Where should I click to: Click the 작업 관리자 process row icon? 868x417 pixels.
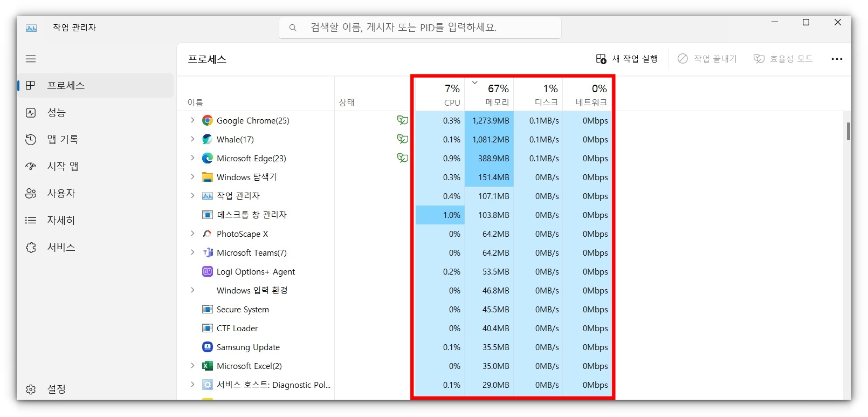[208, 196]
